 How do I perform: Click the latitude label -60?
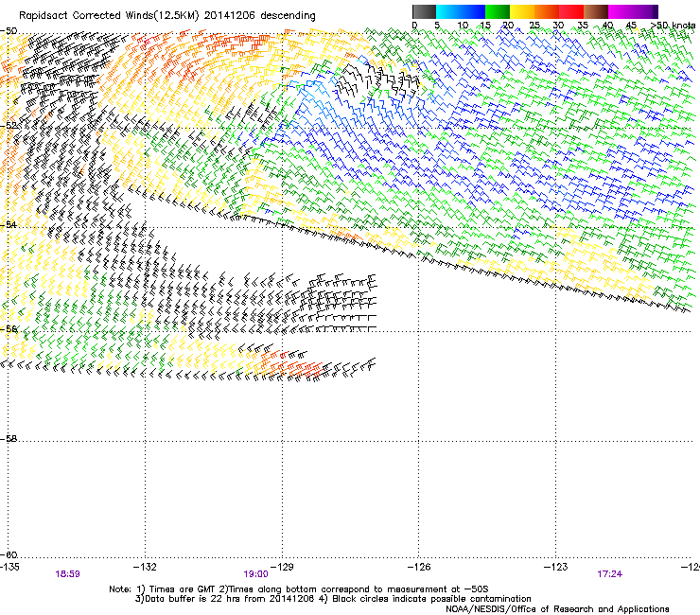tap(9, 554)
